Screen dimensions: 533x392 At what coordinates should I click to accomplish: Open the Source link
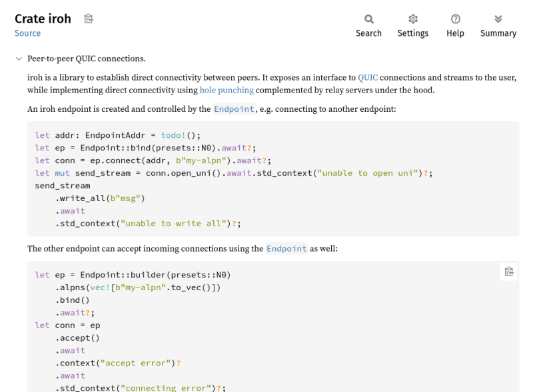pyautogui.click(x=27, y=33)
